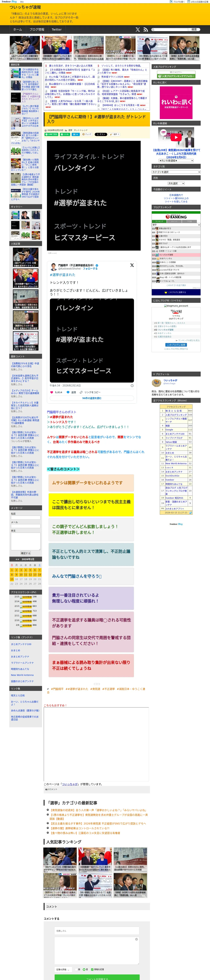Open the 月を選択 dropdown
This screenshot has height=980, width=210.
click(x=176, y=183)
